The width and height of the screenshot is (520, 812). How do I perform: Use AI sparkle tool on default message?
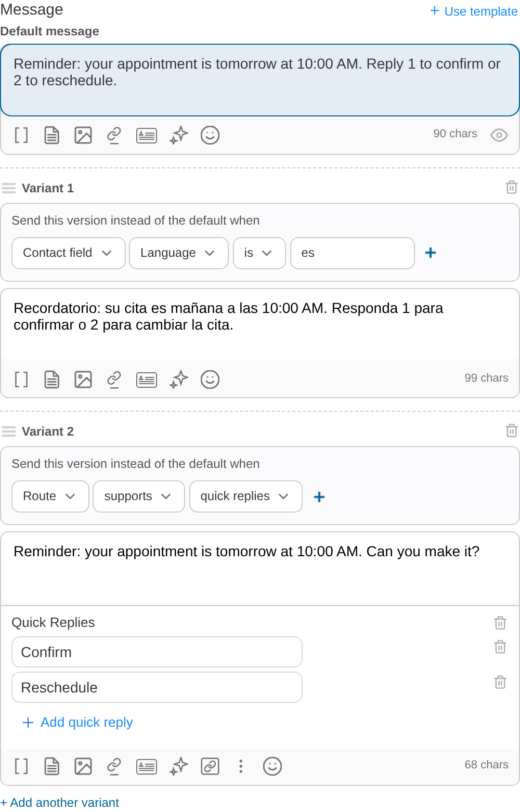click(x=179, y=135)
